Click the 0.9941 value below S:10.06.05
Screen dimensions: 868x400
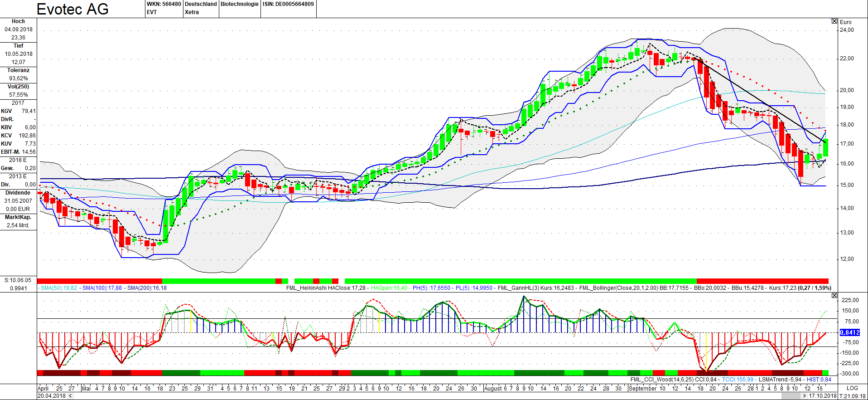click(x=19, y=288)
